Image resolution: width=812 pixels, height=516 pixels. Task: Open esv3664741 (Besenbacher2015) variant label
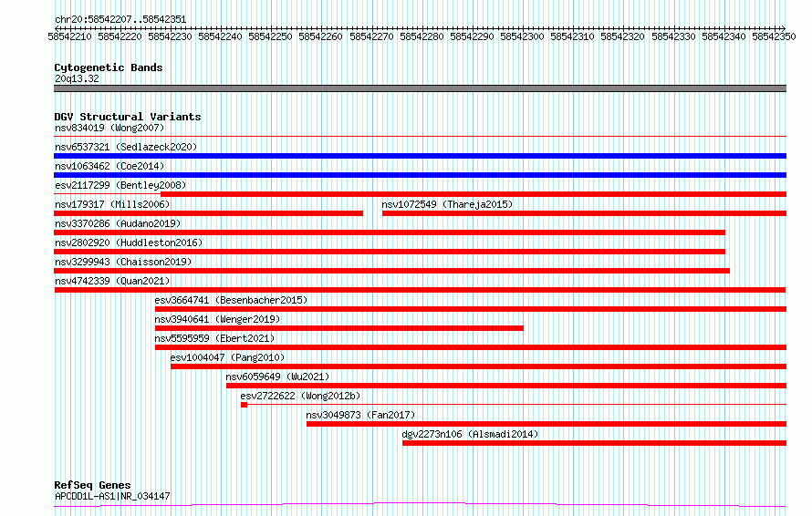231,300
